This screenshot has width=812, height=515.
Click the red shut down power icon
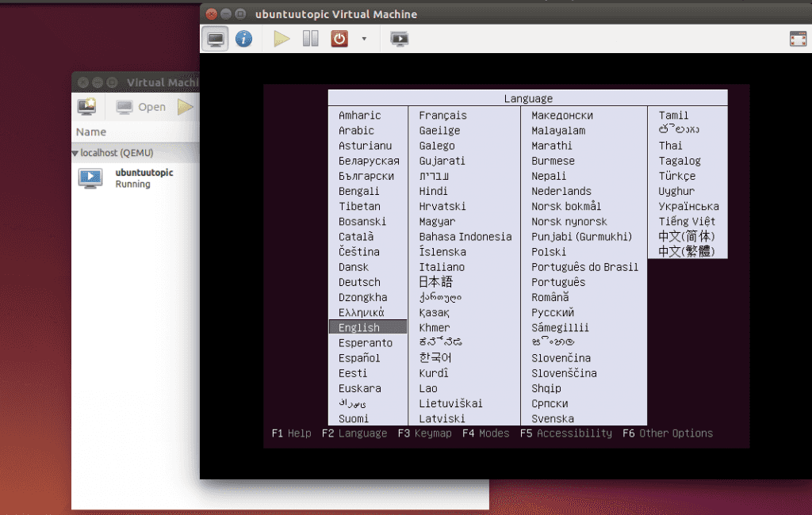click(339, 39)
